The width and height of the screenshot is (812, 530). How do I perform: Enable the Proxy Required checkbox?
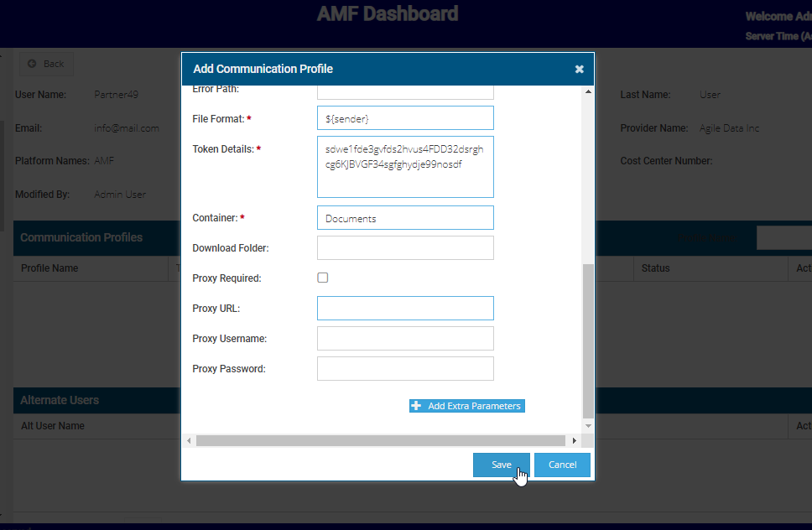[x=322, y=278]
